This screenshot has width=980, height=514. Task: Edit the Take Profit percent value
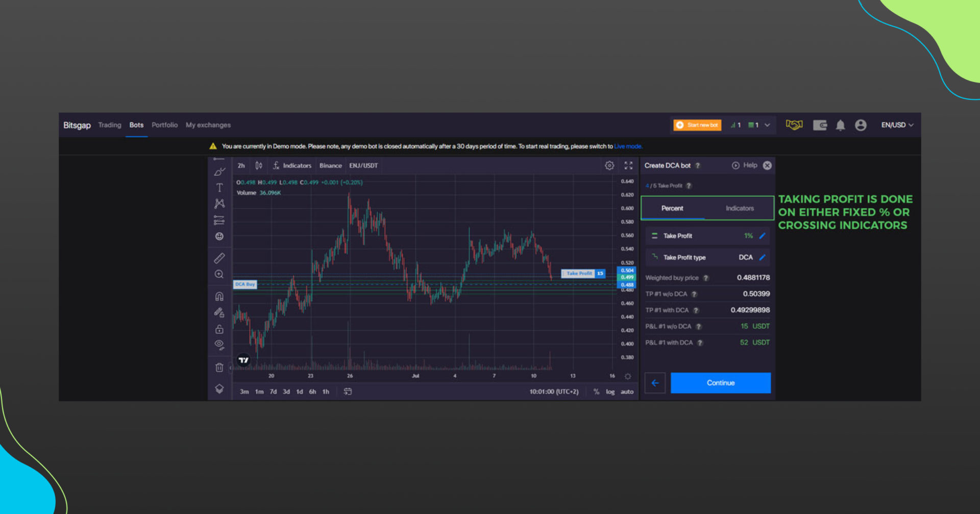pyautogui.click(x=762, y=236)
